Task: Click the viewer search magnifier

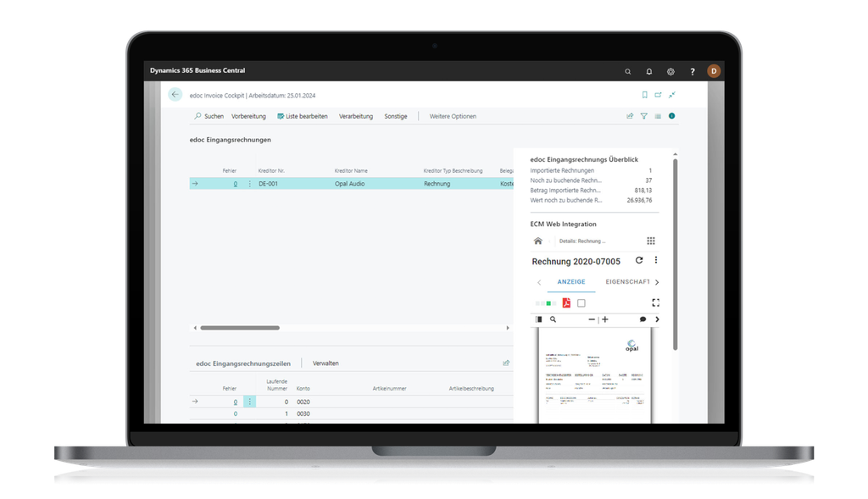Action: [553, 319]
